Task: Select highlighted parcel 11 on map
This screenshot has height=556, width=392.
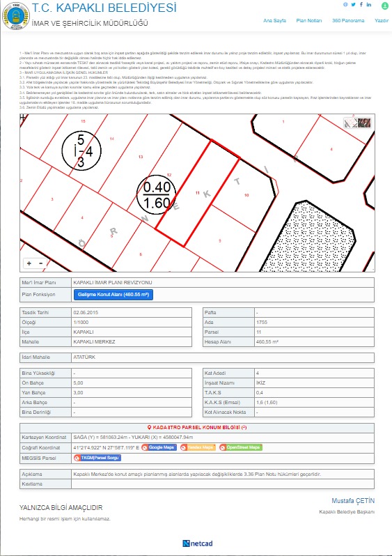Action: coord(198,193)
